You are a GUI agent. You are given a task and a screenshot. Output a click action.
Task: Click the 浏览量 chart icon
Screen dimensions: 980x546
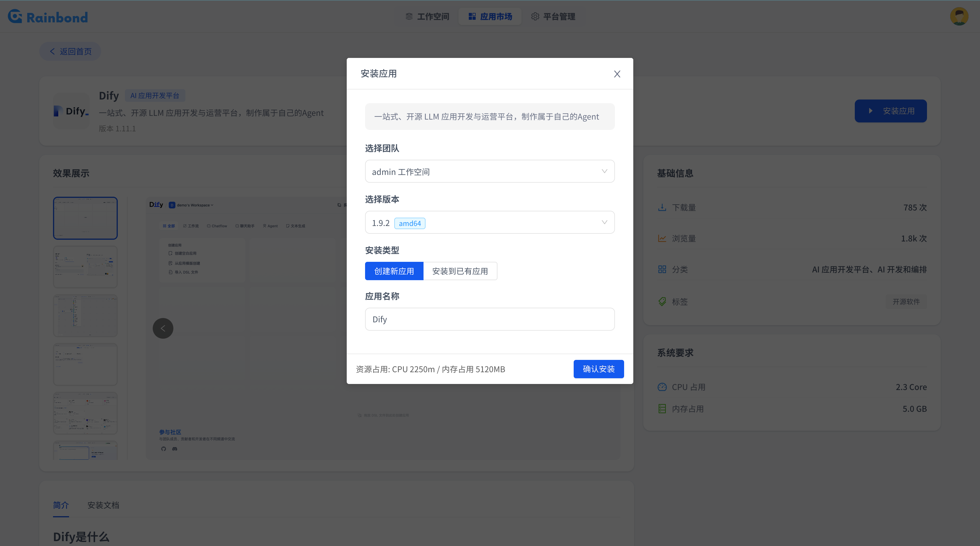pos(662,238)
